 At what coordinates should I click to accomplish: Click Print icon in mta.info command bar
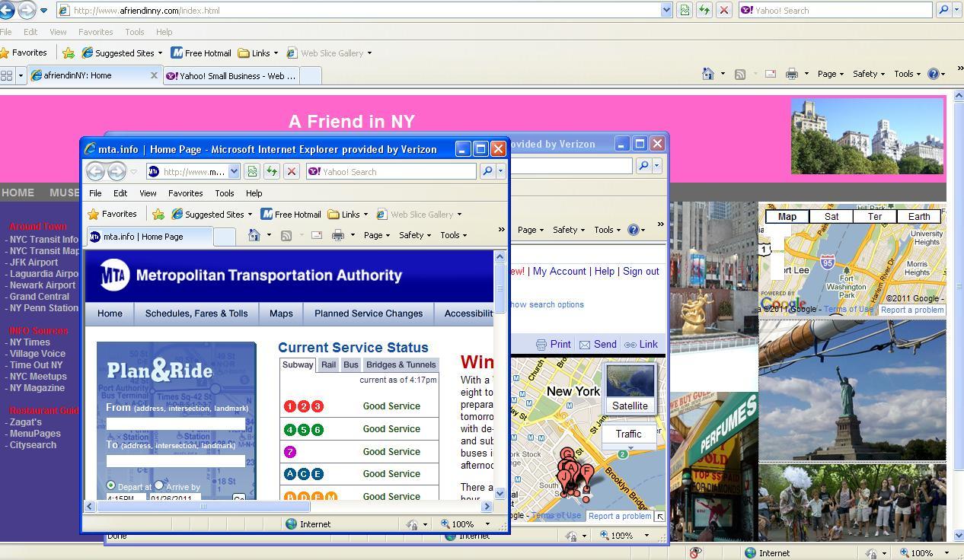click(x=338, y=235)
